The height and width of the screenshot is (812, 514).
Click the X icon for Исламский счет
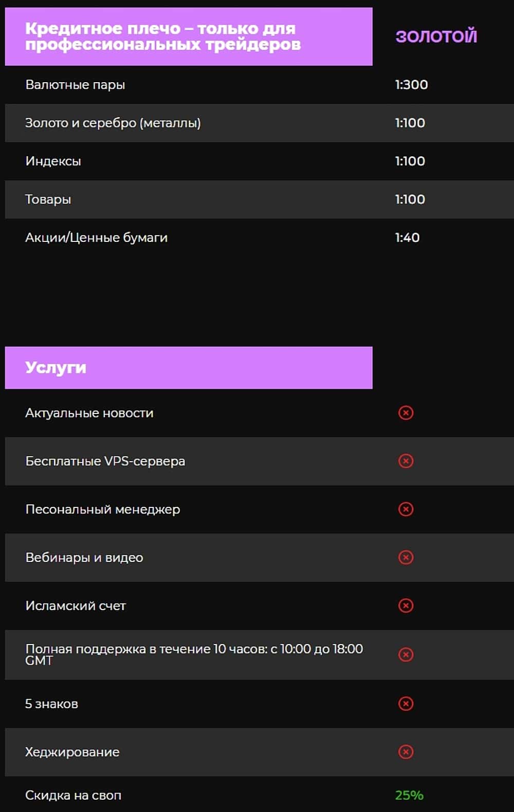coord(406,606)
